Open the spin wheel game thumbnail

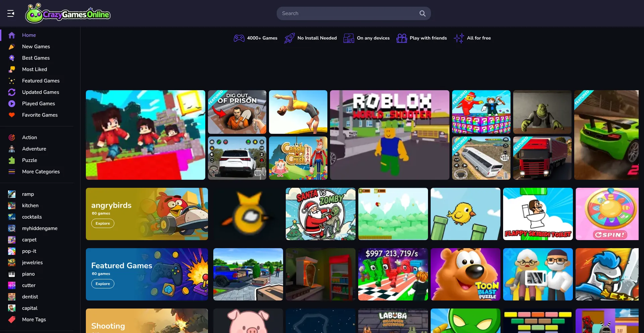click(x=607, y=214)
